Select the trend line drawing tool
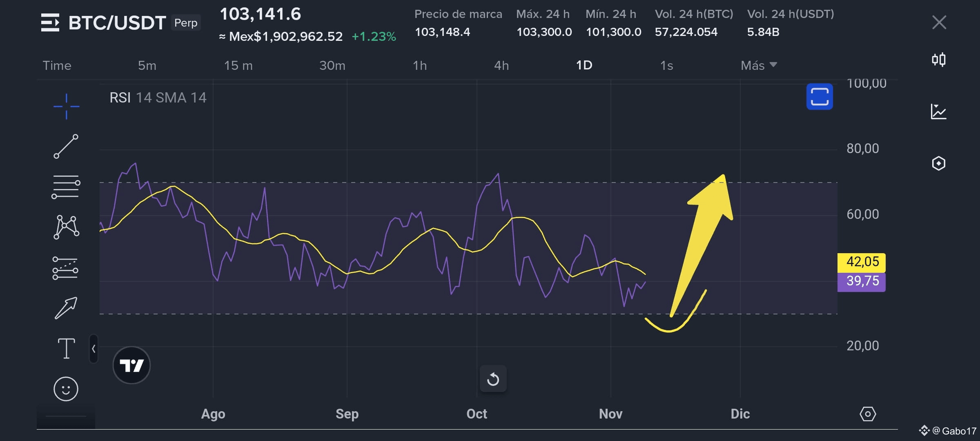 (x=66, y=146)
